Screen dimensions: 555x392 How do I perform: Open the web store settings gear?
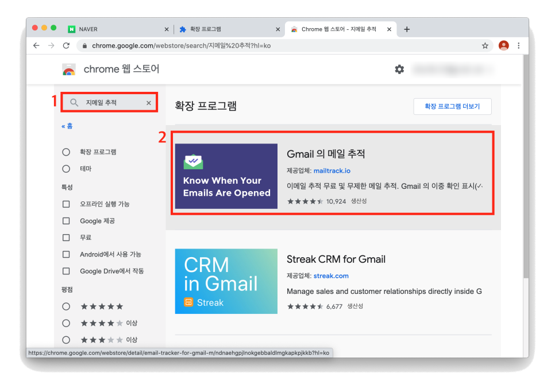tap(399, 69)
